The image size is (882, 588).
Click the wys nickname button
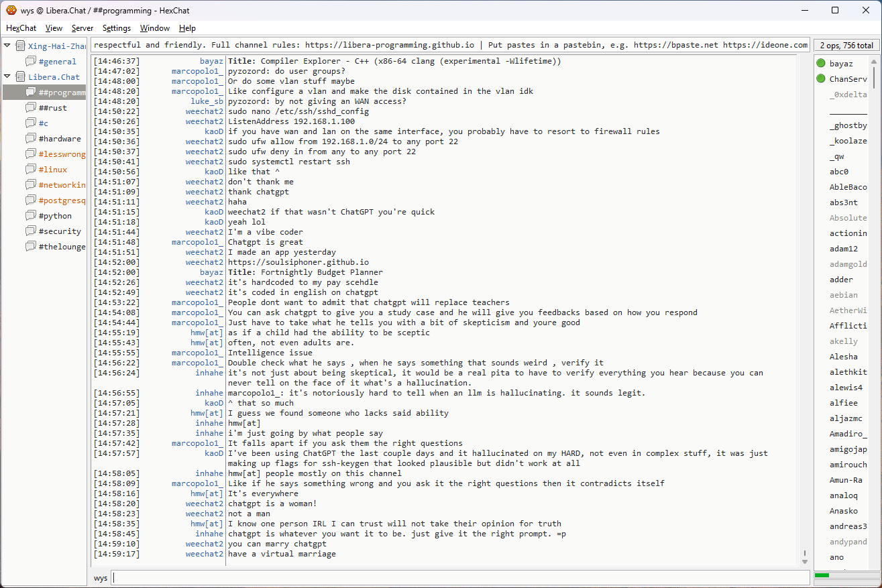[x=101, y=578]
